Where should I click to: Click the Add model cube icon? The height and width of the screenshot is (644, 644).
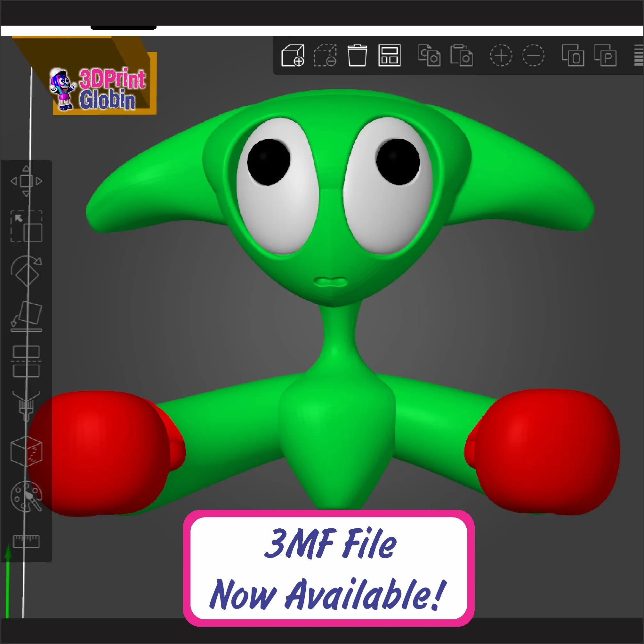pyautogui.click(x=293, y=55)
